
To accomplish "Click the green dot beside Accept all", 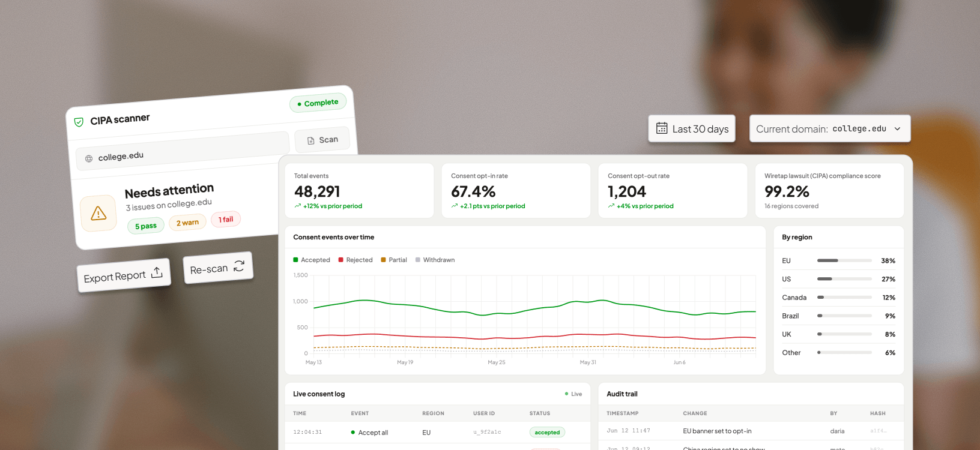I will pos(353,433).
